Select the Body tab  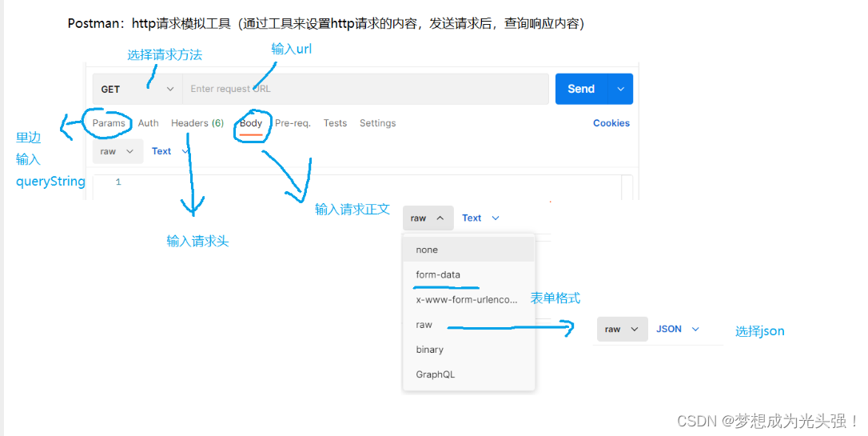point(251,123)
